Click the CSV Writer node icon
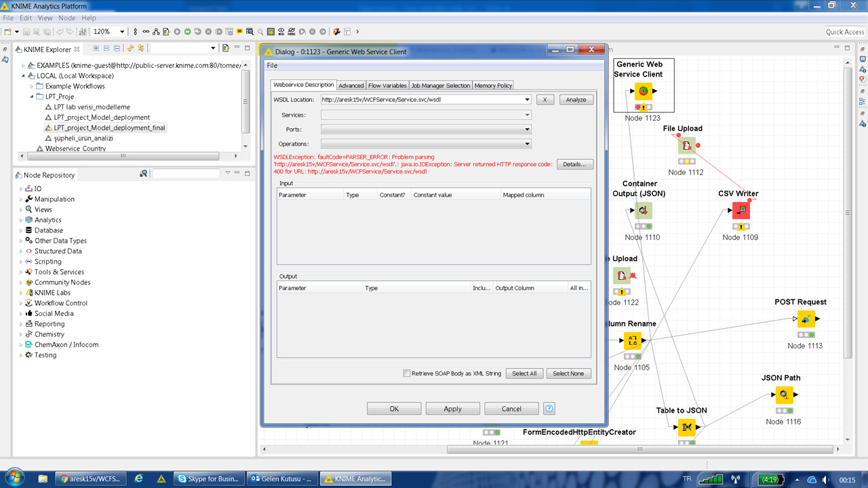 [x=741, y=210]
